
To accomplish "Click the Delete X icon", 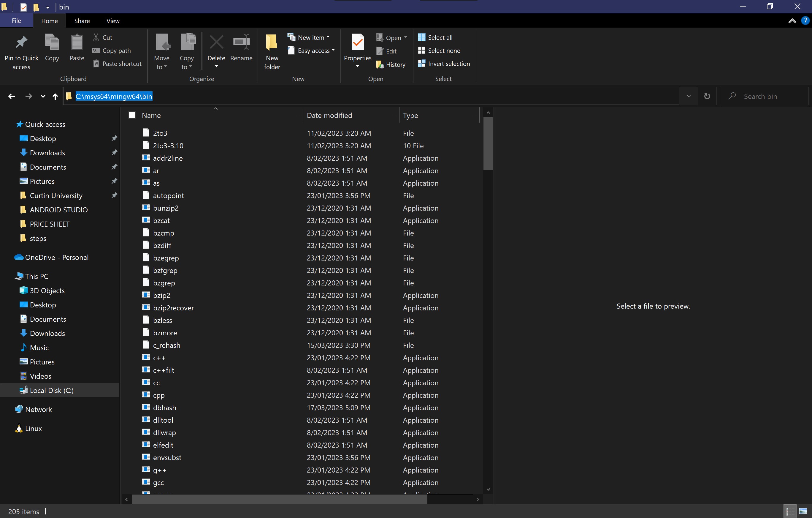I will click(216, 42).
